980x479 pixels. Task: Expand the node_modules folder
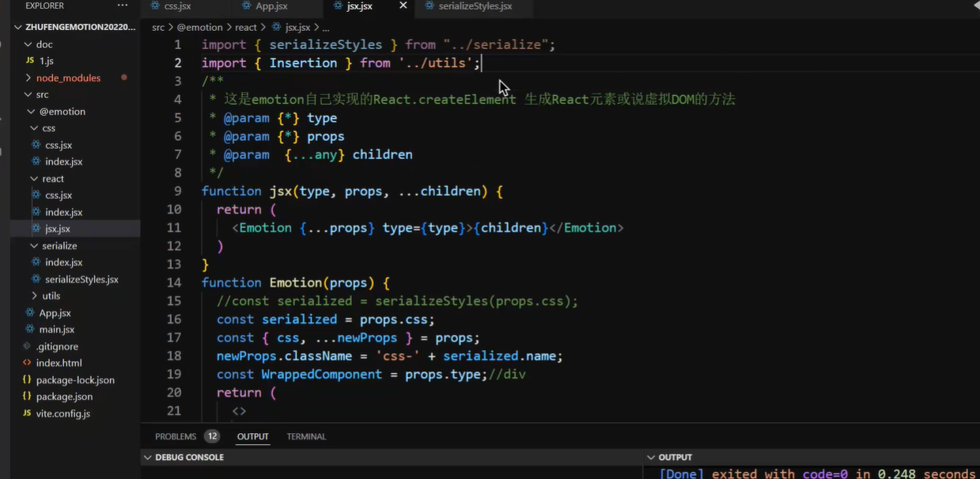(28, 78)
